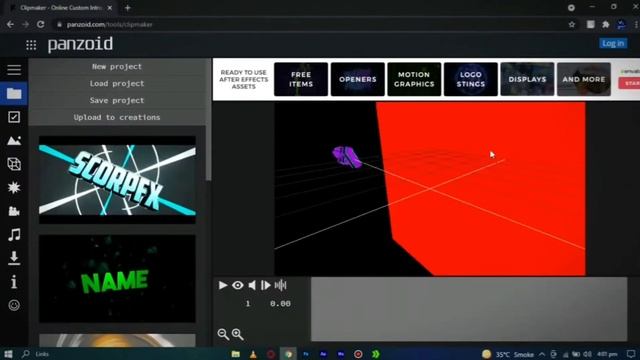Click New project
This screenshot has height=360, width=640.
(x=117, y=67)
